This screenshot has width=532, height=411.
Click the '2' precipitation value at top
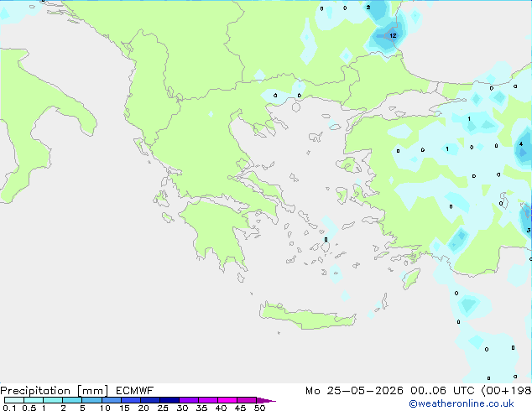click(368, 7)
